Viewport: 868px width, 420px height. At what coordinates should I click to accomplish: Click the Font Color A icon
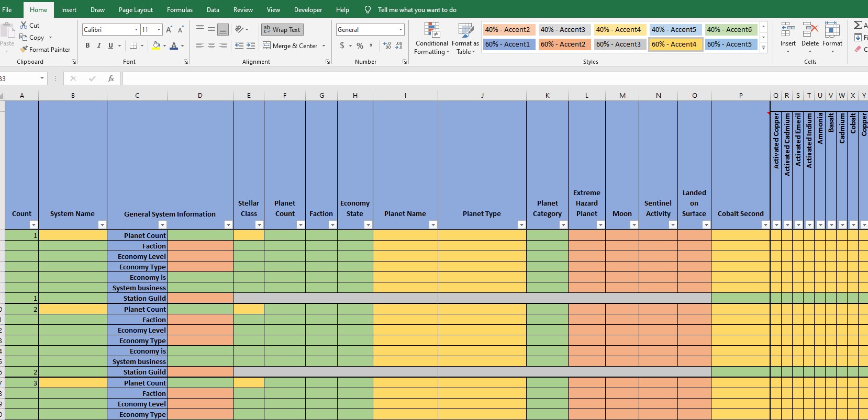[174, 46]
